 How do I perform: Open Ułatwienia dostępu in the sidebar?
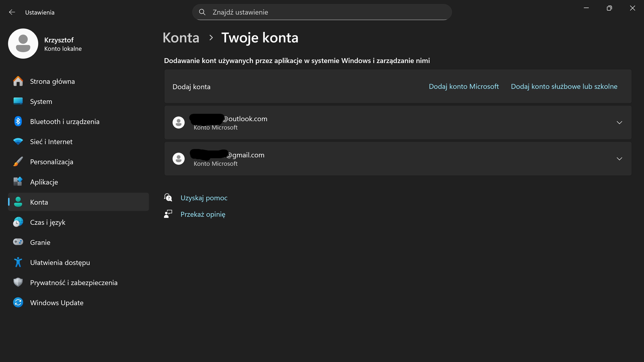(60, 263)
